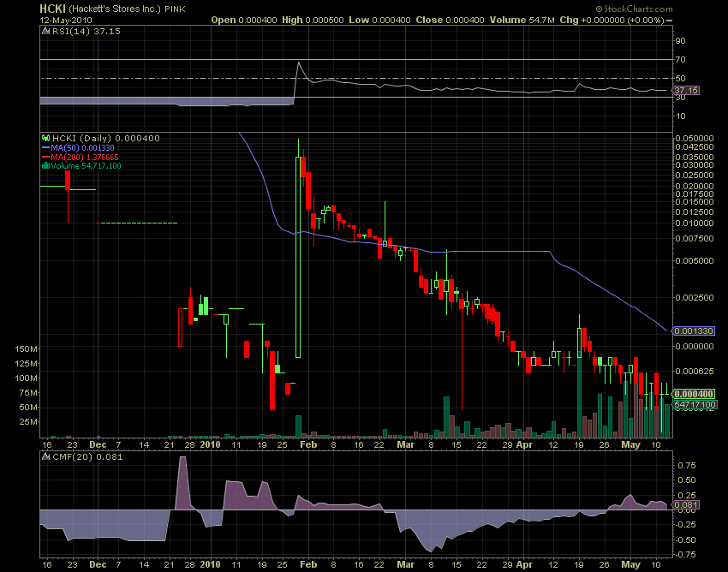The height and width of the screenshot is (572, 728).
Task: Click the May date label under the CMF panel
Action: tap(631, 564)
